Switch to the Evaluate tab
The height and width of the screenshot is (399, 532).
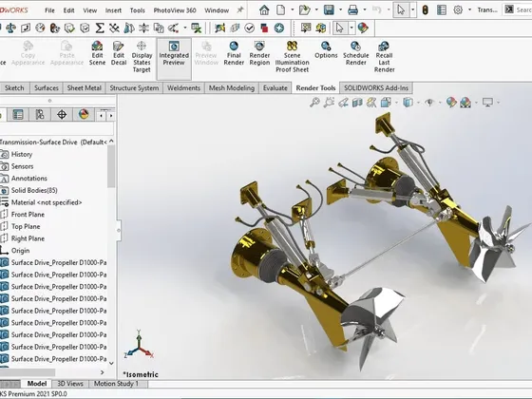pos(275,87)
